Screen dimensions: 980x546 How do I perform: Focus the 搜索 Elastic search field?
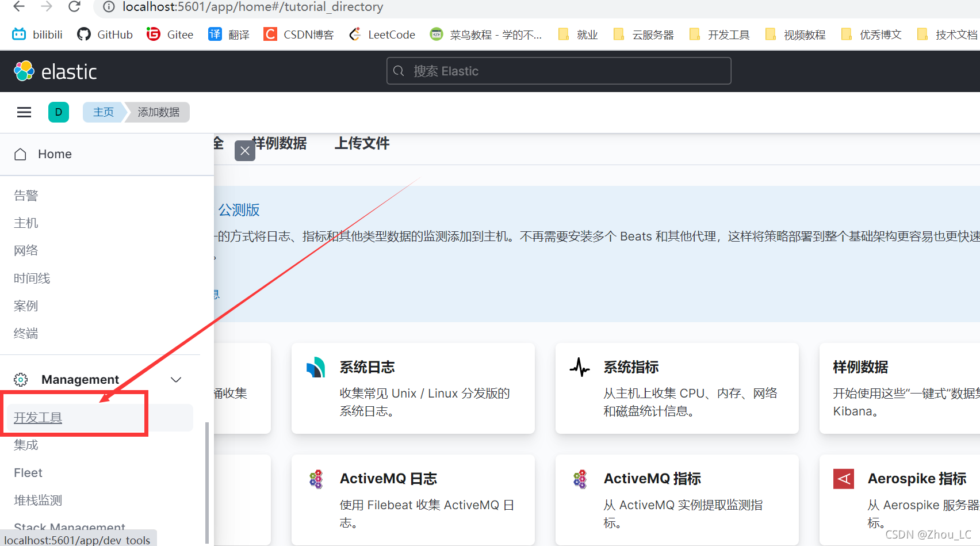pyautogui.click(x=559, y=71)
